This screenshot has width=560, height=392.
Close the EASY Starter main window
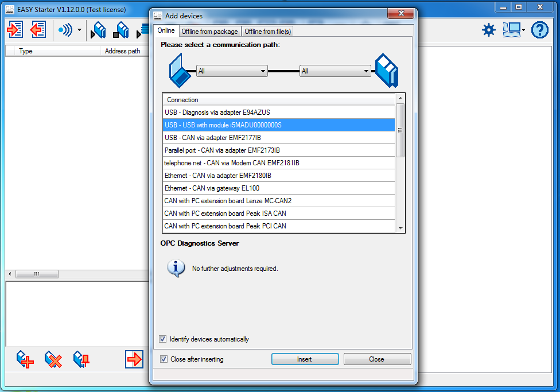pos(540,7)
